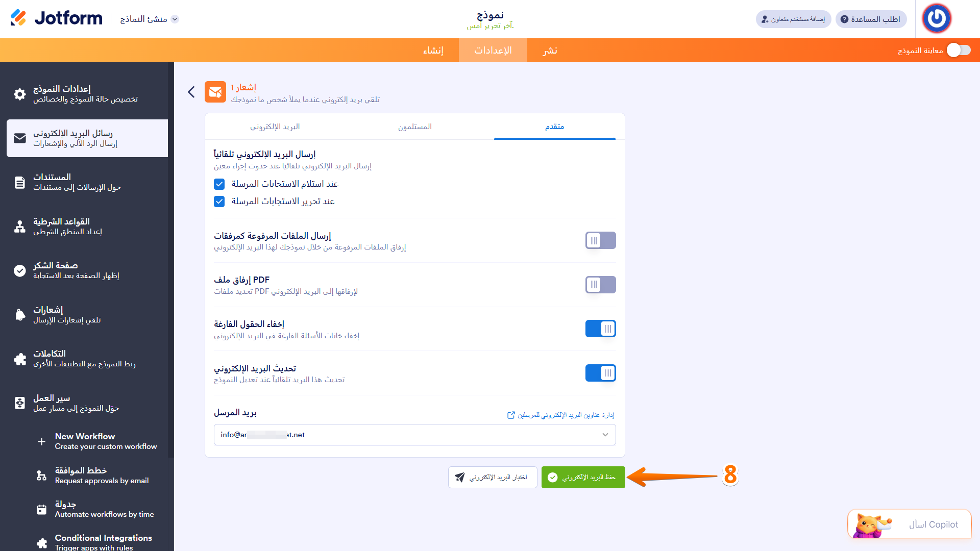Click the Conditional Integrations puzzle icon
Viewport: 980px width, 551px height.
[42, 543]
